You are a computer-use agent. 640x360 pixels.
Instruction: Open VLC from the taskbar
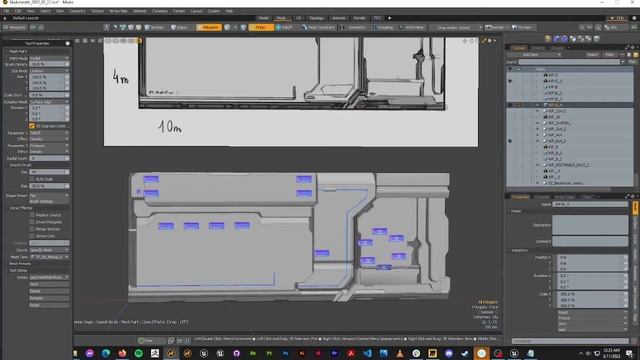(x=400, y=353)
